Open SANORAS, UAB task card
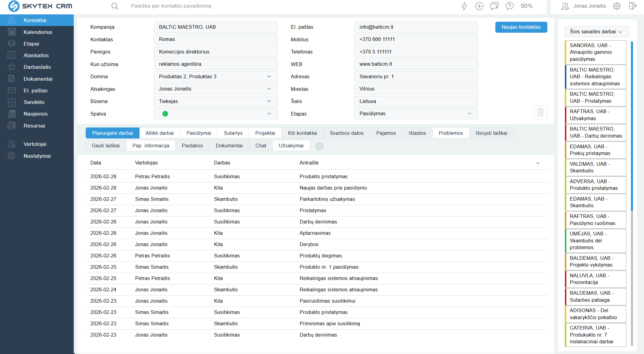 pyautogui.click(x=595, y=52)
